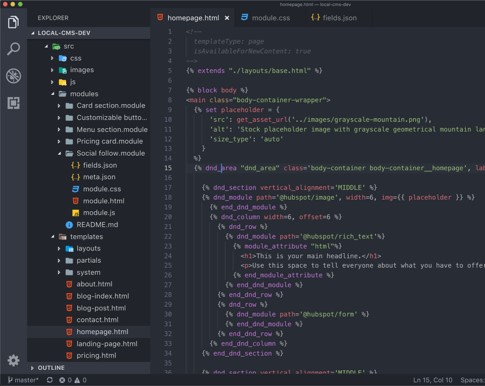Image resolution: width=485 pixels, height=386 pixels.
Task: Expand the OUTLINE panel
Action: tap(88, 368)
